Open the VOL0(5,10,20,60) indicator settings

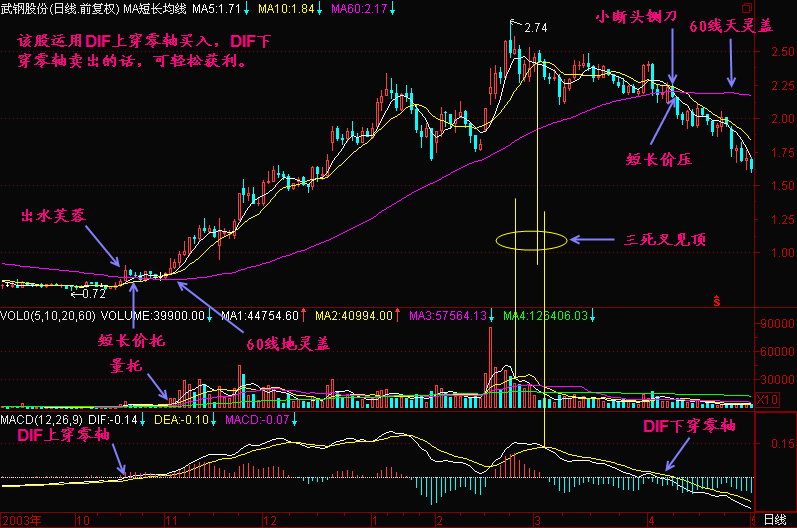(48, 316)
